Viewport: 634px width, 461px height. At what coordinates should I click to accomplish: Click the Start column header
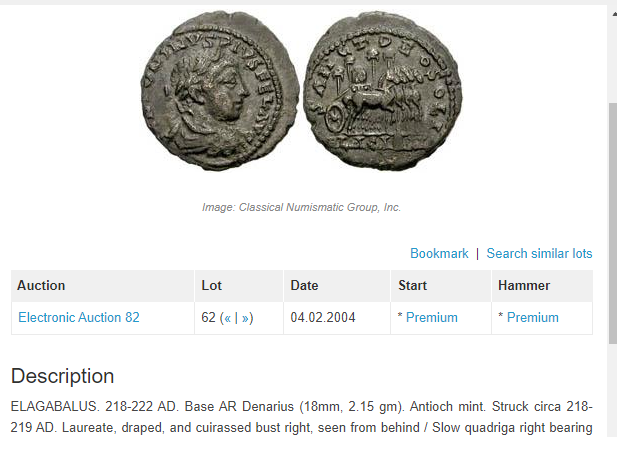point(441,285)
